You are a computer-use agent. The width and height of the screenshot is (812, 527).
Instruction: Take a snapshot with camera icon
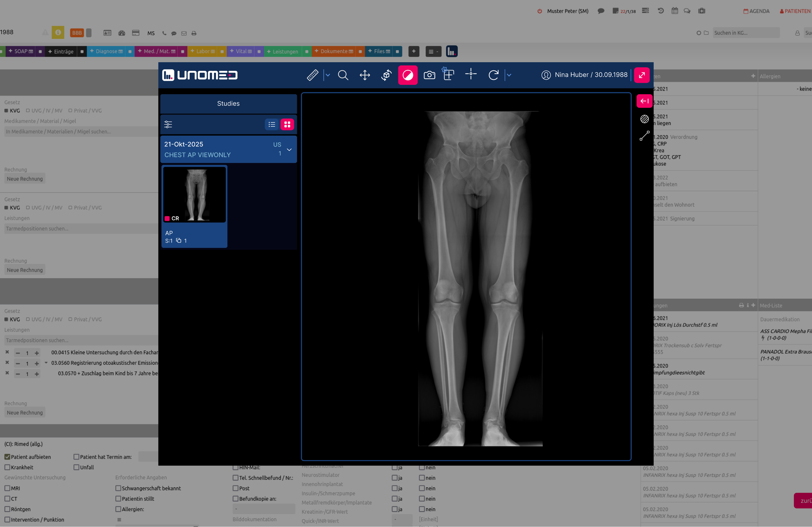pyautogui.click(x=429, y=75)
